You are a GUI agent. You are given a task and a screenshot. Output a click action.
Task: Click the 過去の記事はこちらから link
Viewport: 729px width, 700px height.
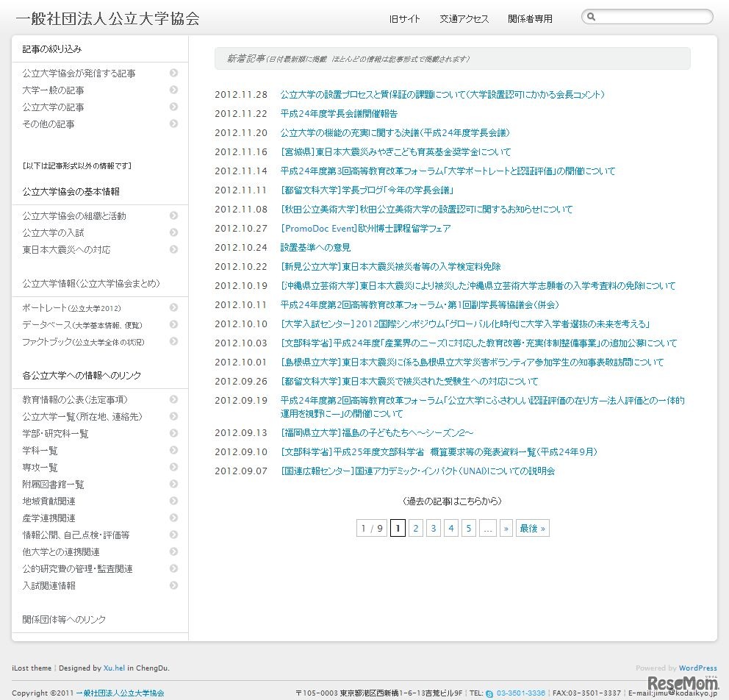(452, 501)
